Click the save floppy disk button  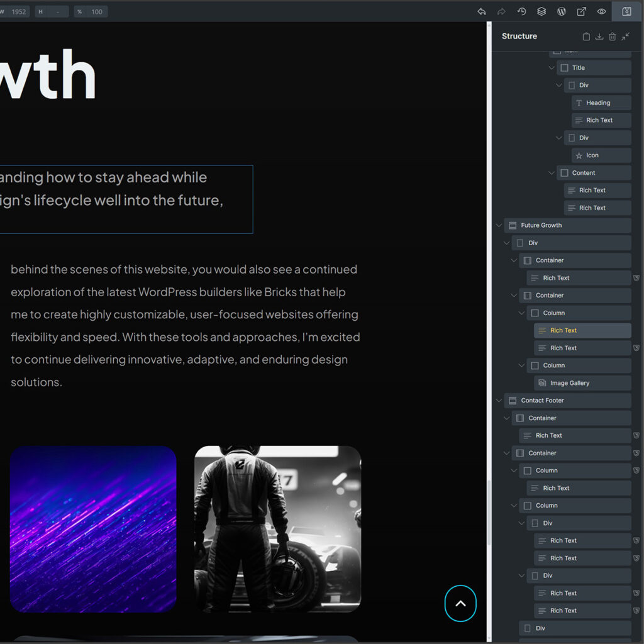[x=626, y=11]
